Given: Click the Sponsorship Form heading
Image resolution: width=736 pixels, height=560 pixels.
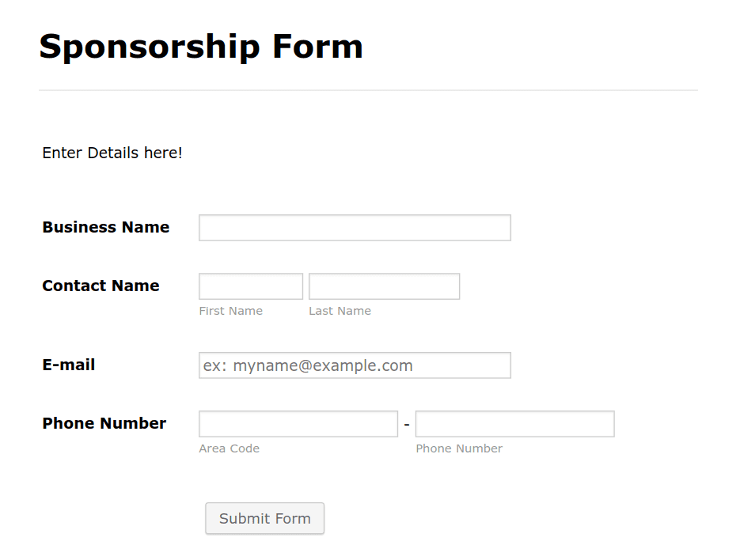Looking at the screenshot, I should 200,47.
